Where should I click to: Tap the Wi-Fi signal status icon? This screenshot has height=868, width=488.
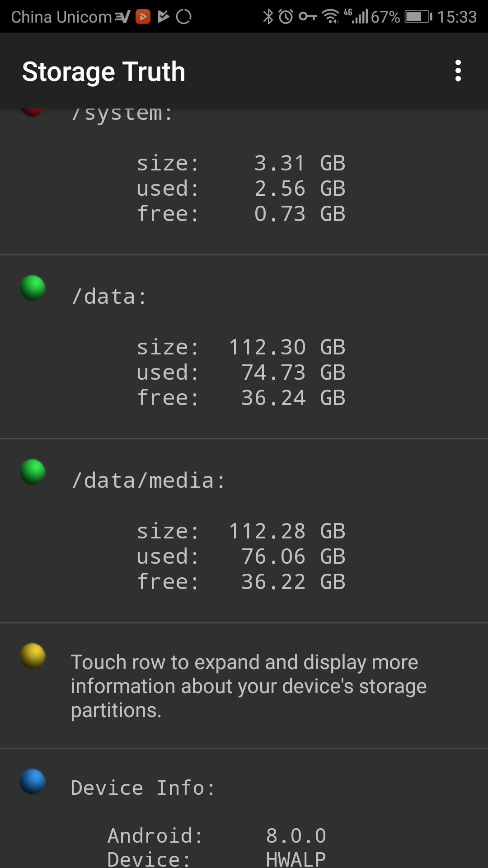tap(331, 17)
